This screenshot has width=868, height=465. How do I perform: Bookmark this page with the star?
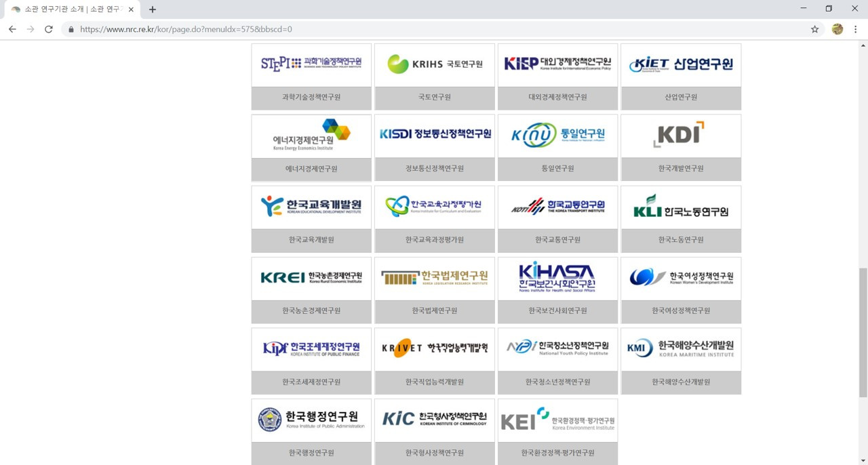click(x=815, y=29)
